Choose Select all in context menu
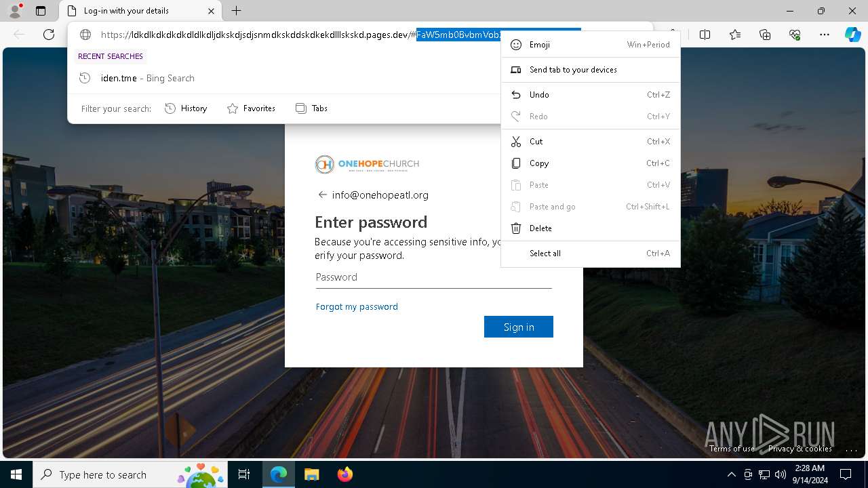 click(x=591, y=253)
